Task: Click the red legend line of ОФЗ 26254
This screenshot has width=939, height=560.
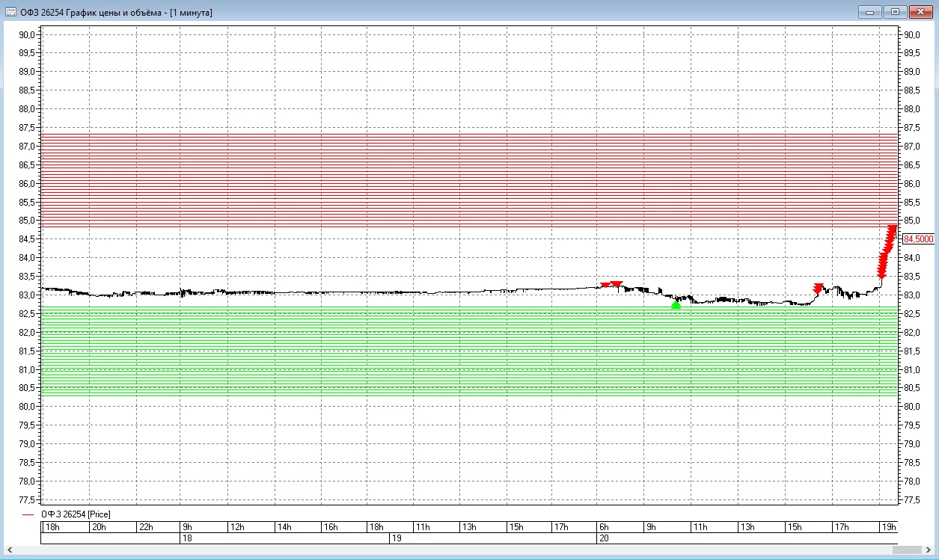Action: point(28,514)
